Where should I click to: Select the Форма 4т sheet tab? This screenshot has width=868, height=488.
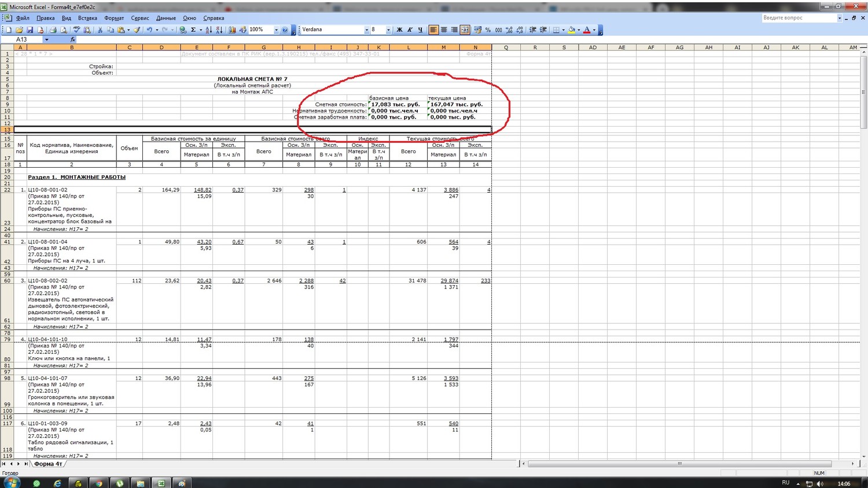[48, 464]
